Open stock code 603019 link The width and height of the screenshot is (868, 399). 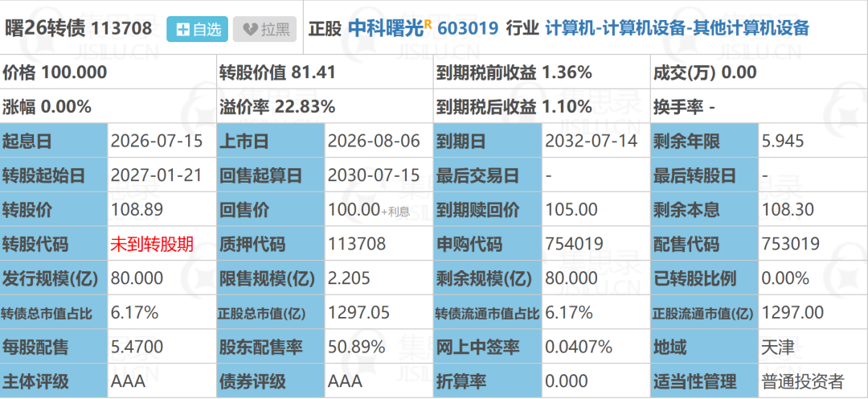pyautogui.click(x=469, y=27)
